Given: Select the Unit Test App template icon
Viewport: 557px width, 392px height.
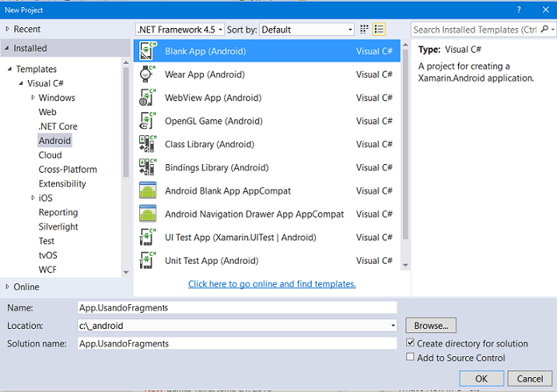Looking at the screenshot, I should tap(148, 261).
